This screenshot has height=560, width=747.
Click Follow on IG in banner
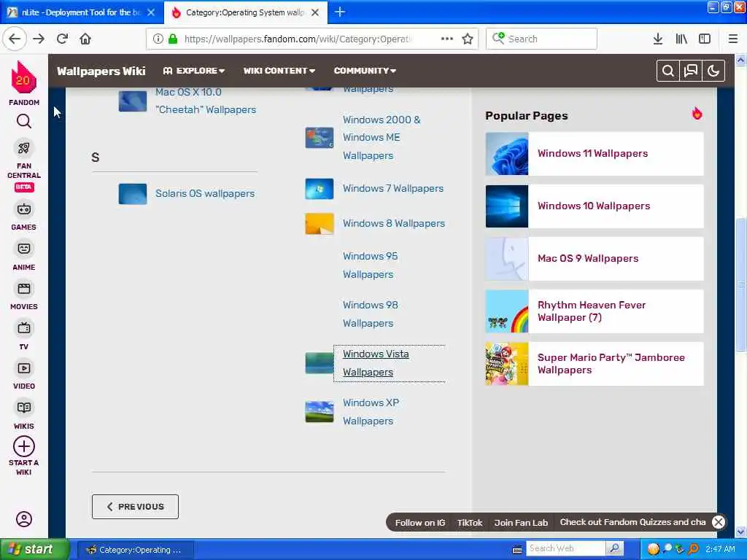(x=419, y=522)
